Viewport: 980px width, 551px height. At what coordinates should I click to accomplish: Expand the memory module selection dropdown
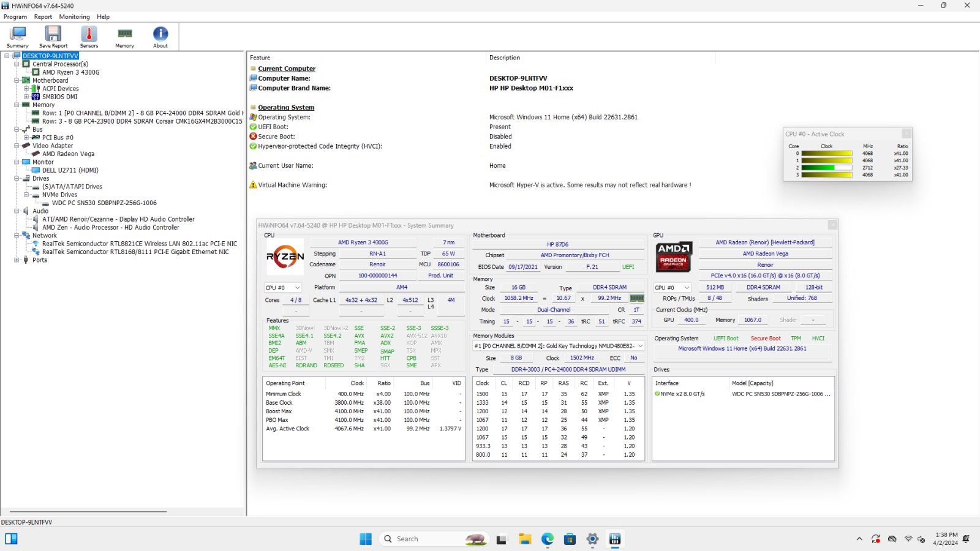(x=640, y=346)
